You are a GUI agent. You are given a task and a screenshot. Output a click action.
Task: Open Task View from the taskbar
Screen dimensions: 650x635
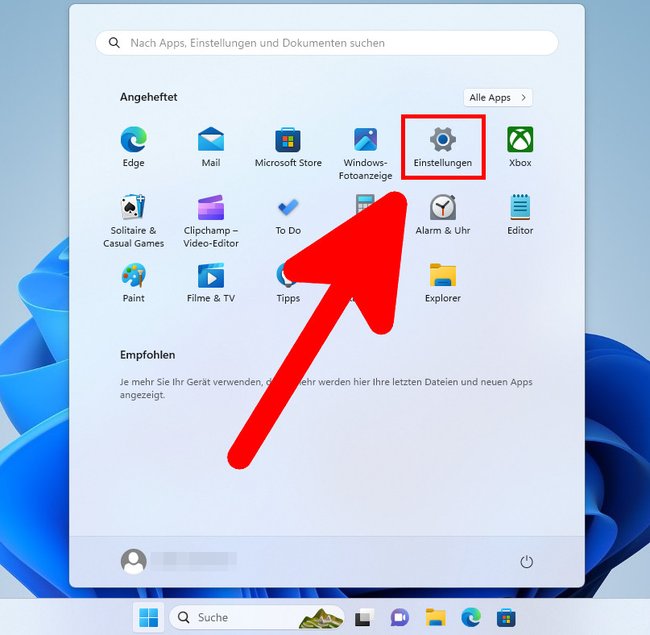coord(364,618)
